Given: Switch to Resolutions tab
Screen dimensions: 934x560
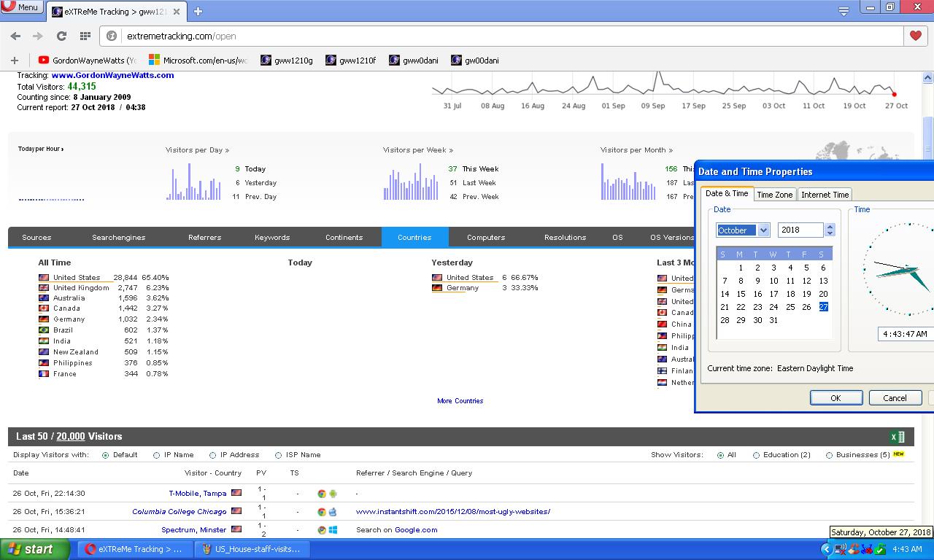Looking at the screenshot, I should tap(565, 238).
